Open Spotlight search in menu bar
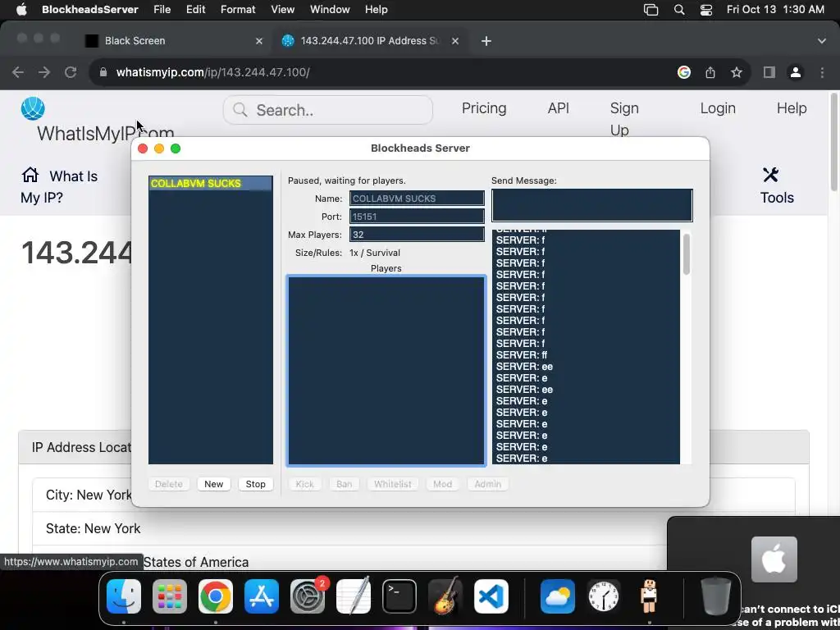840x630 pixels. click(678, 10)
